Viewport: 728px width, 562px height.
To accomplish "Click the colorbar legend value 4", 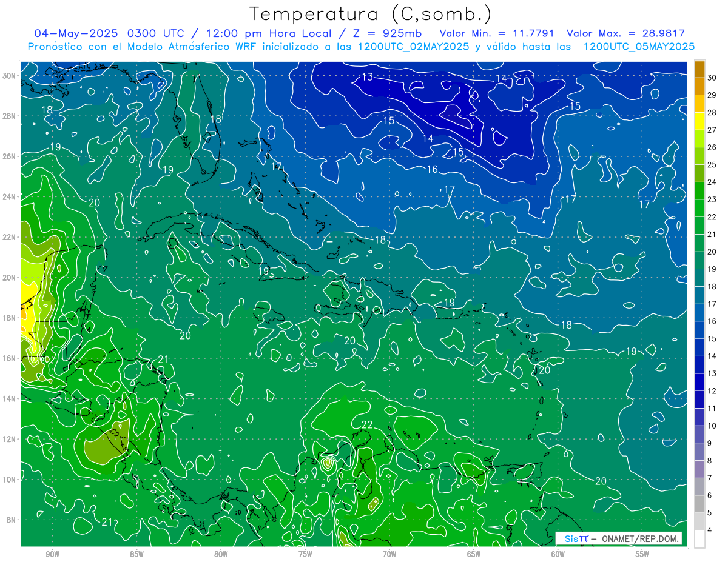I will [x=710, y=530].
